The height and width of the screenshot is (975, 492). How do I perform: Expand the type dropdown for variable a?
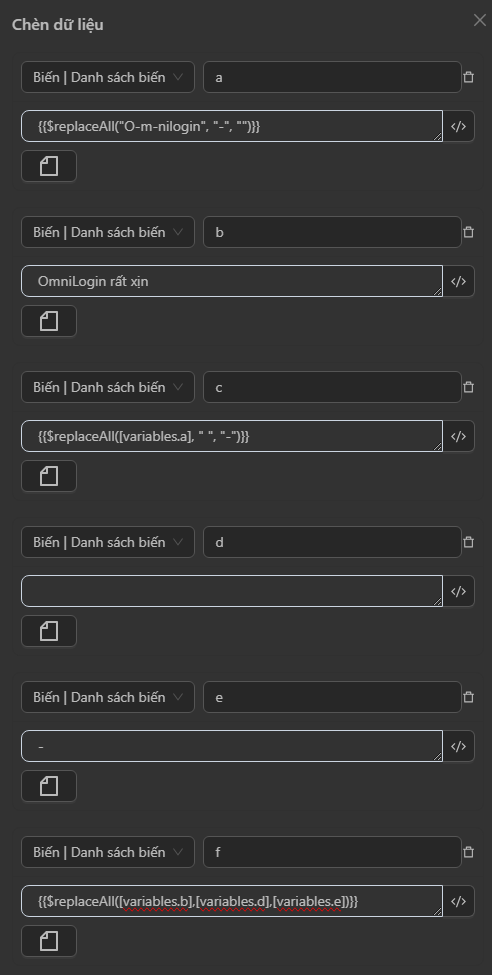(x=108, y=77)
